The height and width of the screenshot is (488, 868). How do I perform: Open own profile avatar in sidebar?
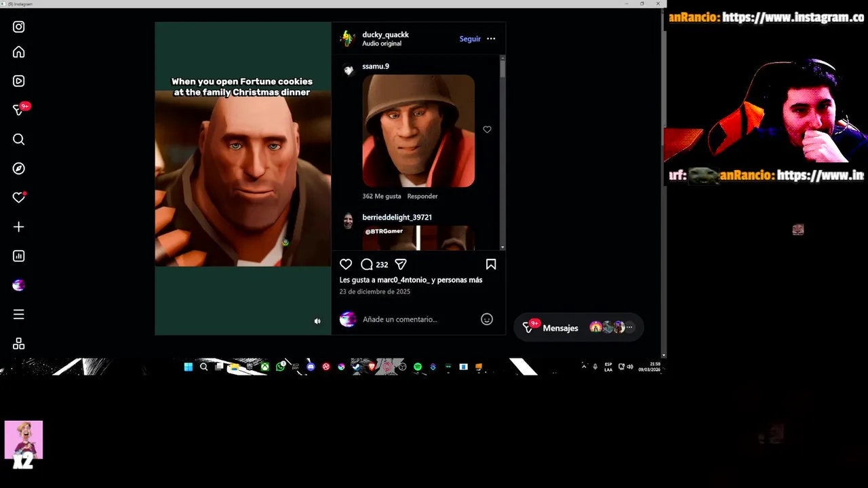[x=19, y=285]
